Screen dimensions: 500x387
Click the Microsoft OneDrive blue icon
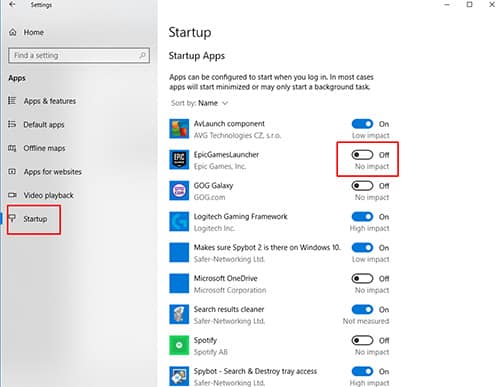tap(179, 283)
